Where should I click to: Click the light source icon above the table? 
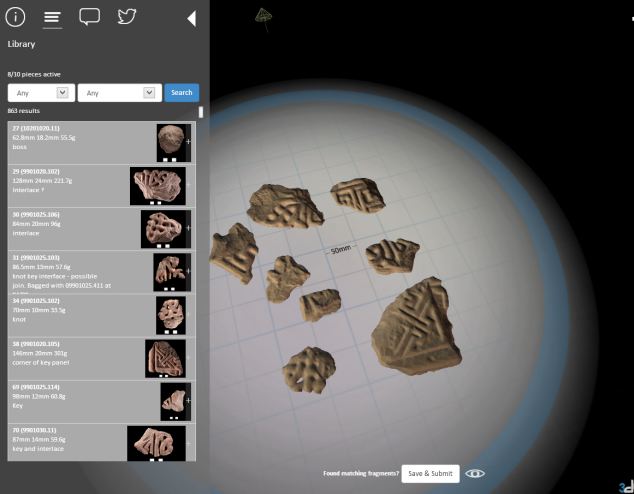point(263,15)
